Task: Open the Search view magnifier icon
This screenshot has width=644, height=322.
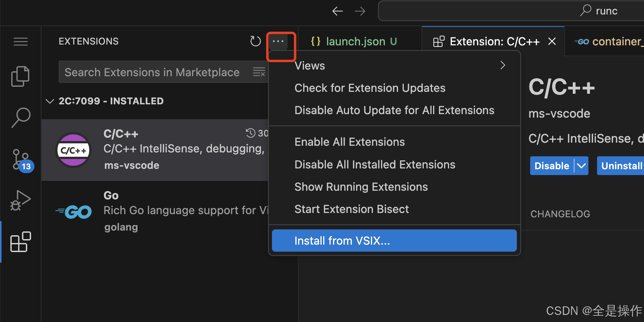Action: [21, 118]
